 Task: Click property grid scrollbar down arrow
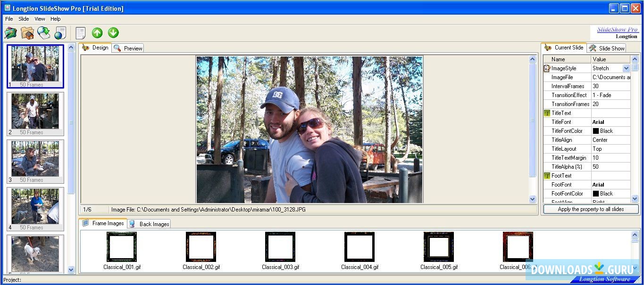635,199
